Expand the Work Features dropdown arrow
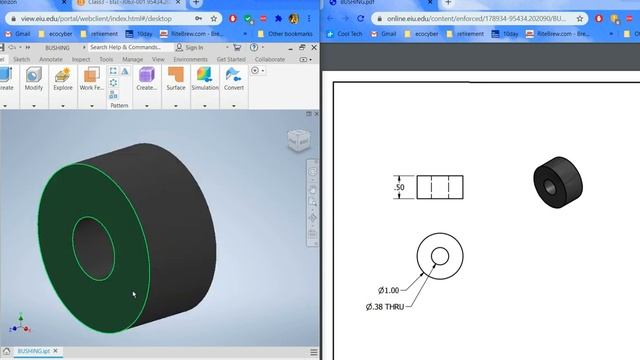 pyautogui.click(x=92, y=106)
